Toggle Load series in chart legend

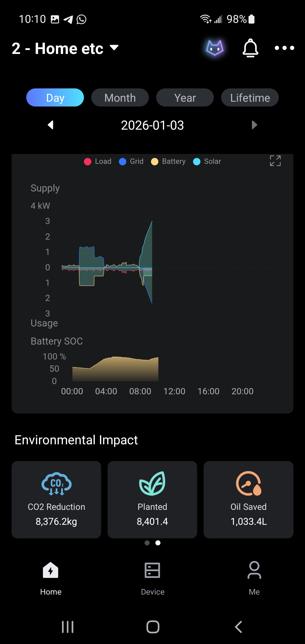(98, 161)
